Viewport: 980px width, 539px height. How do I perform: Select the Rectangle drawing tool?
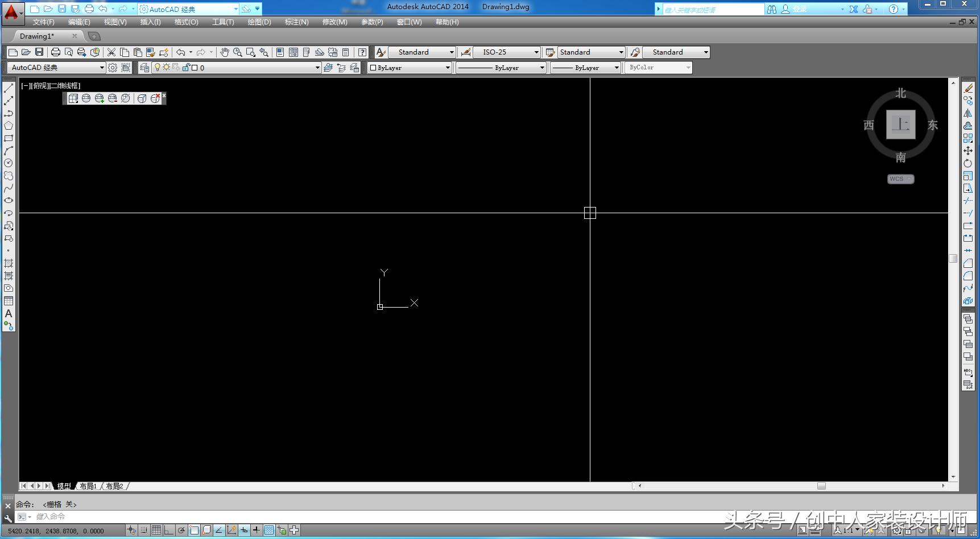[x=9, y=138]
